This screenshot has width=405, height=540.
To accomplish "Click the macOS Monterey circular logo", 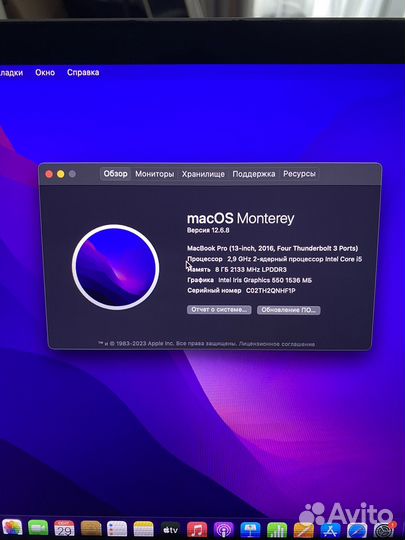I will tap(116, 267).
